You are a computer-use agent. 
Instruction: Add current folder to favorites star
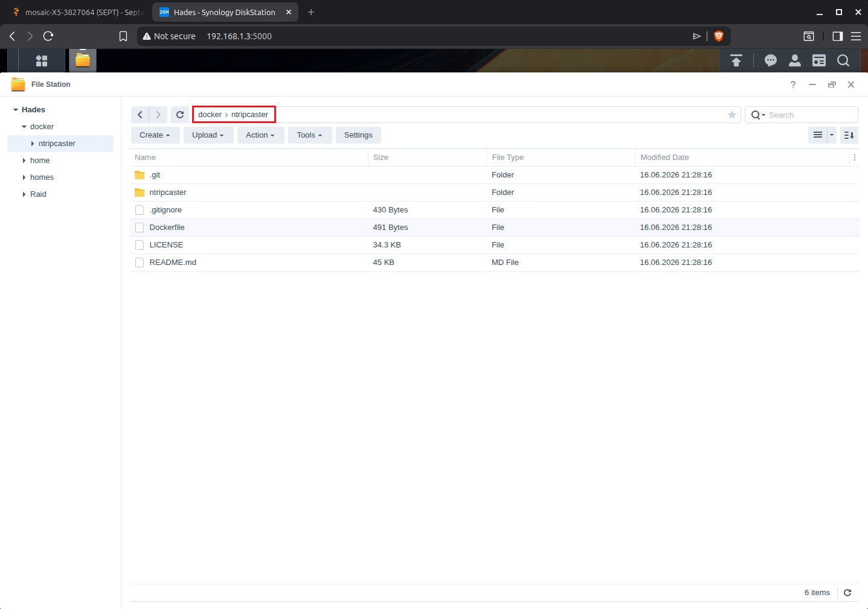point(732,115)
